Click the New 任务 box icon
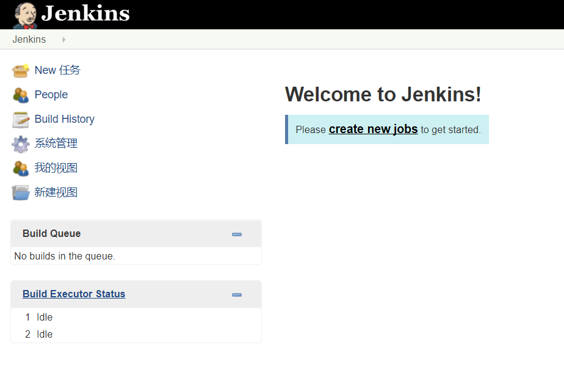 pos(21,71)
